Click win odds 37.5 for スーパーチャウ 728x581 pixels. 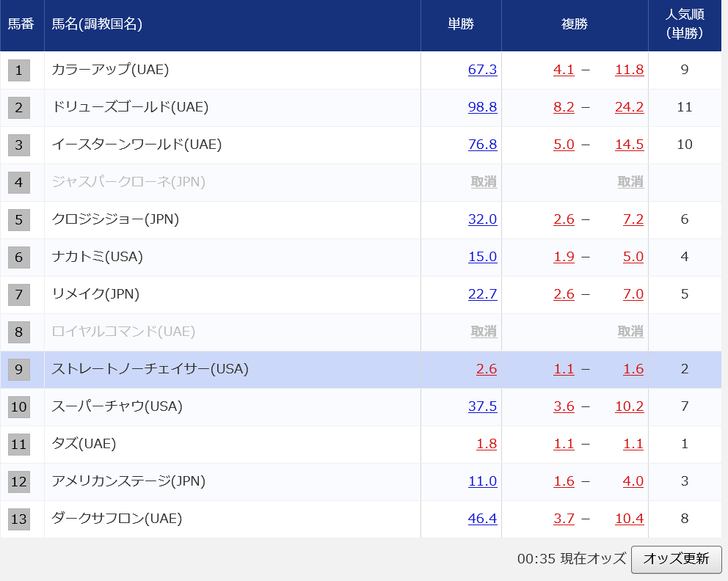[x=482, y=407]
